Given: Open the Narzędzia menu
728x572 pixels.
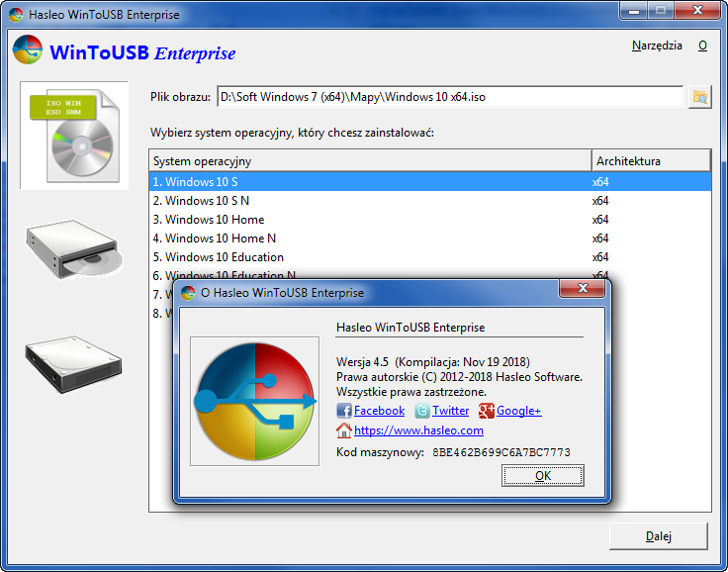Looking at the screenshot, I should point(657,46).
